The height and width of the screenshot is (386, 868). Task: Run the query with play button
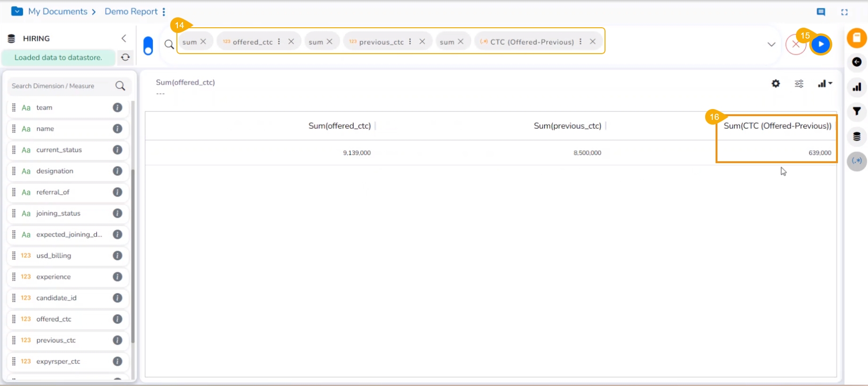pyautogui.click(x=821, y=45)
